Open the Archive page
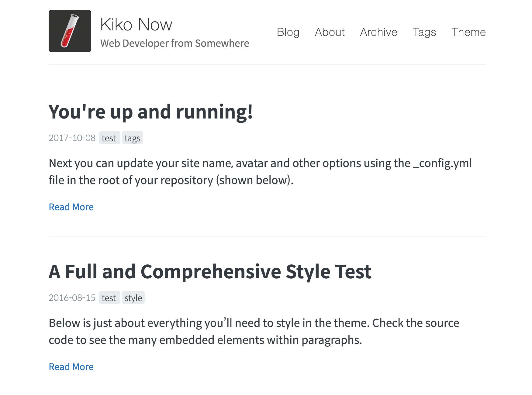 coord(378,32)
